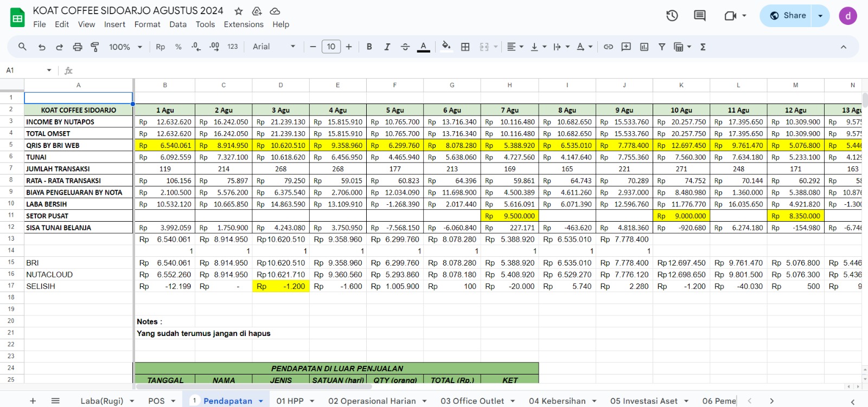Create a filter

(662, 47)
